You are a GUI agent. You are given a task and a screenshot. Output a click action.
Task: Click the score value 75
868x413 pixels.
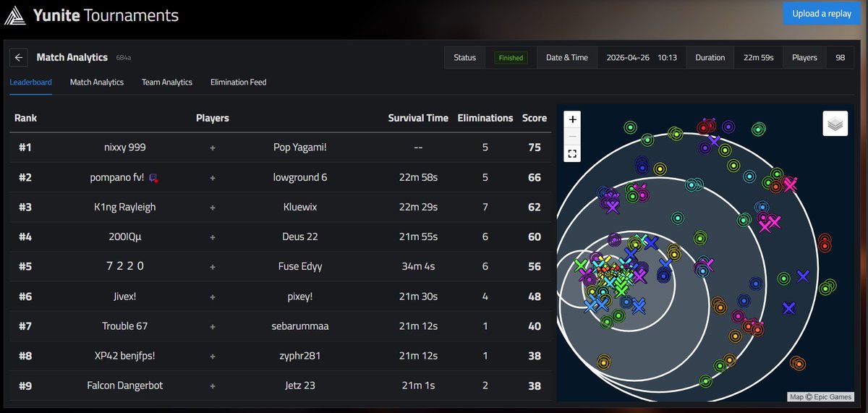[535, 148]
